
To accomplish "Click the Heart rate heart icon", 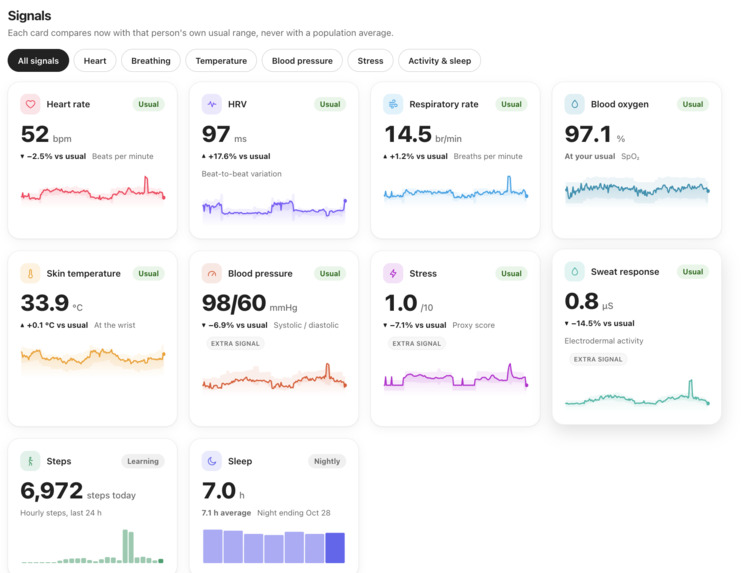I will coord(30,104).
